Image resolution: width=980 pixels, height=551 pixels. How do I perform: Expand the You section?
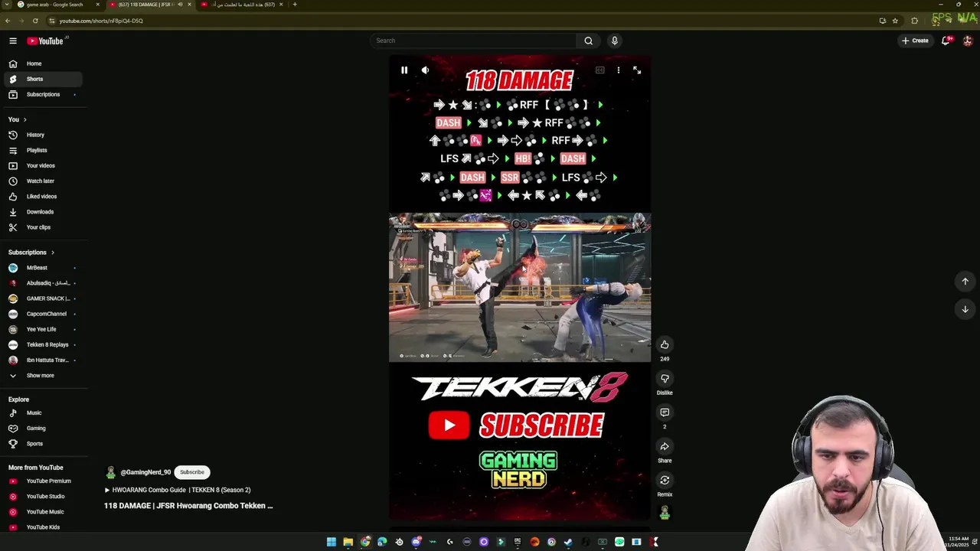pos(18,119)
